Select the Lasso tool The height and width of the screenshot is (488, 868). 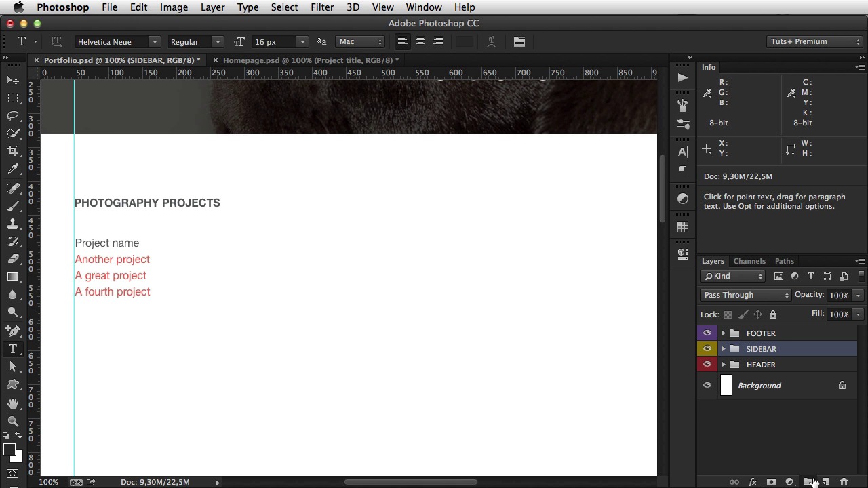13,116
